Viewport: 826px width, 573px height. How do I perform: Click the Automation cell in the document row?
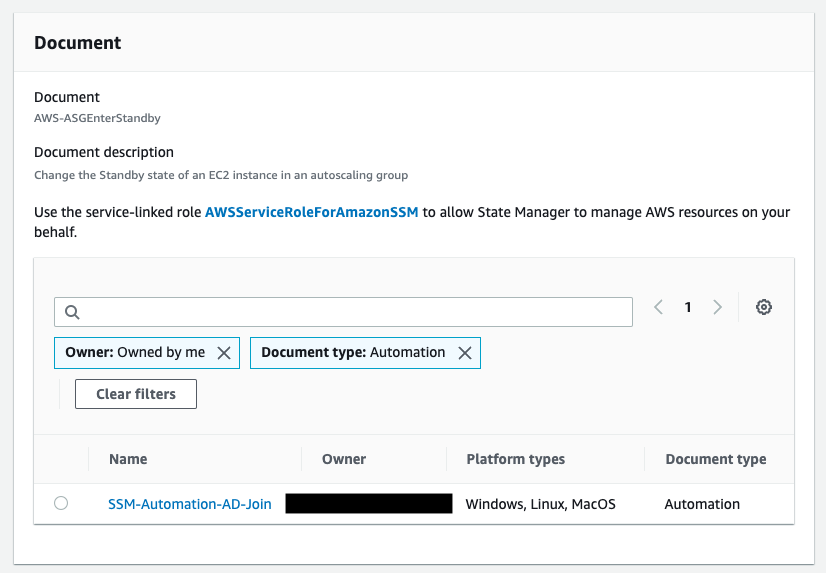[x=702, y=504]
